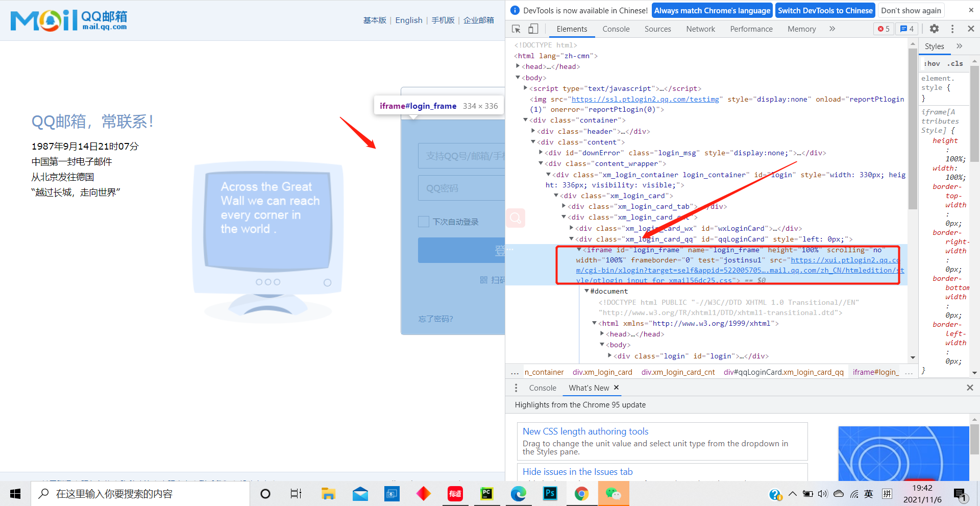The image size is (980, 506).
Task: Switch to the Network tab
Action: coord(700,29)
